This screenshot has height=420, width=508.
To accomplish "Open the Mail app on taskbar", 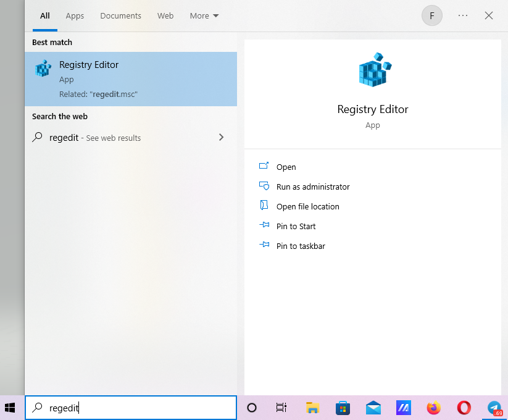I will (373, 408).
